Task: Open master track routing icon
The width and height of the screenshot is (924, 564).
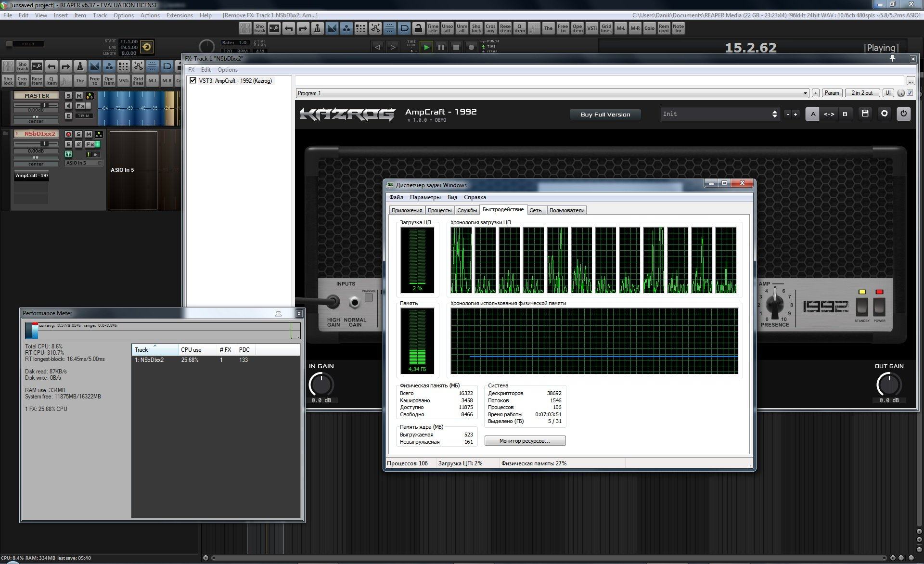Action: tap(90, 96)
